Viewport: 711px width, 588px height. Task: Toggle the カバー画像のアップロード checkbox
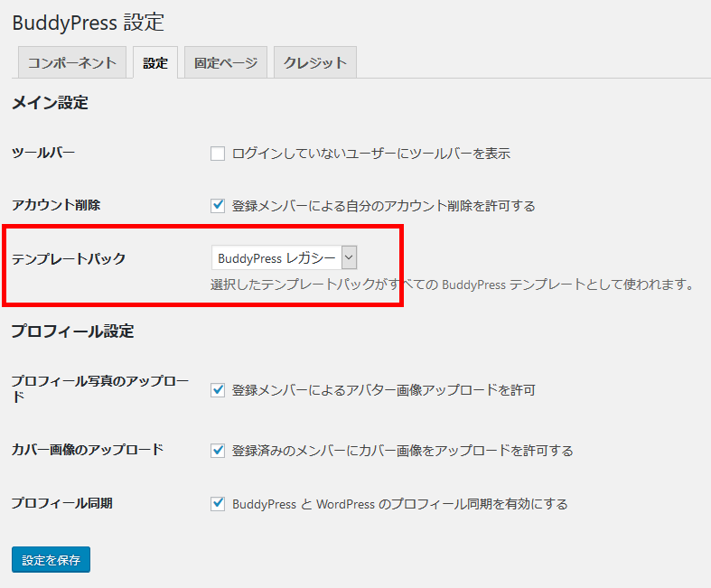pyautogui.click(x=218, y=451)
